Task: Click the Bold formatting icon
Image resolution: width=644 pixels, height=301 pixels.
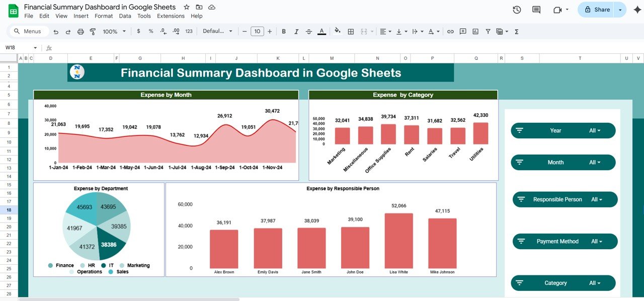Action: pos(284,31)
